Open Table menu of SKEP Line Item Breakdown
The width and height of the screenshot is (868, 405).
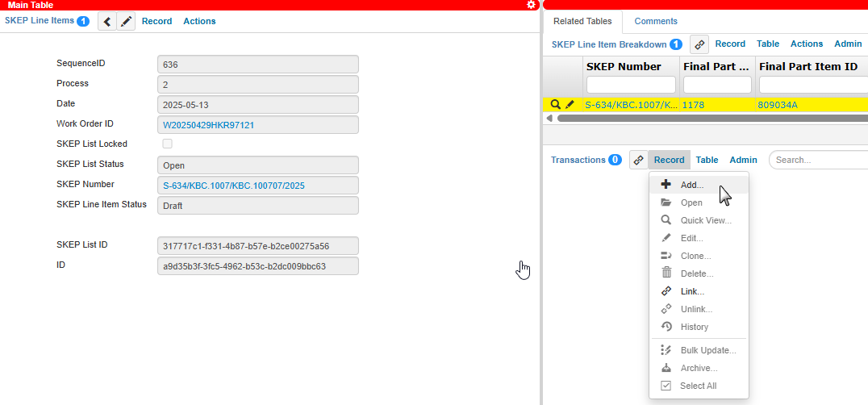(768, 44)
